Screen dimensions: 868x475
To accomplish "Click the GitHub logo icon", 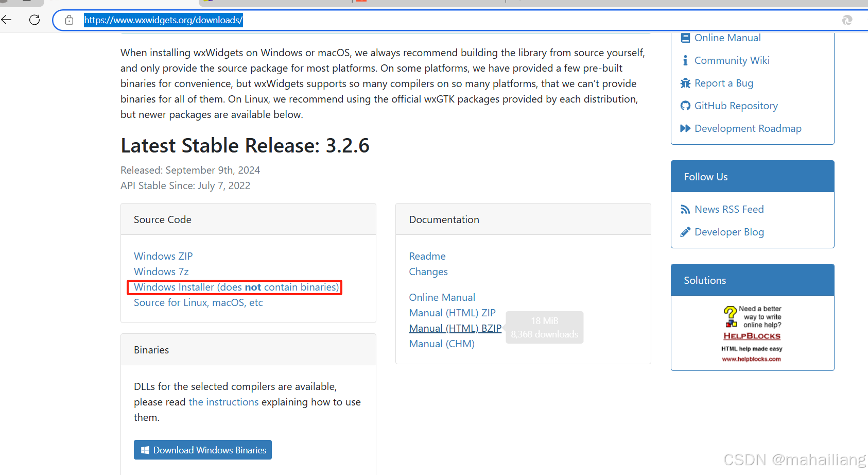I will click(685, 106).
